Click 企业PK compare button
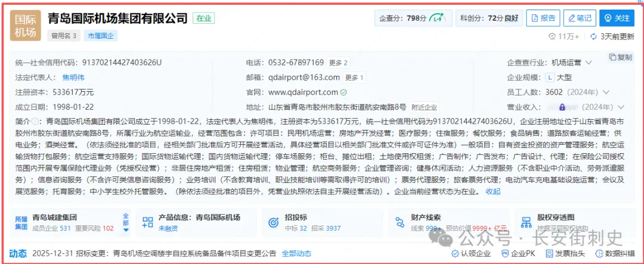 pos(518,253)
